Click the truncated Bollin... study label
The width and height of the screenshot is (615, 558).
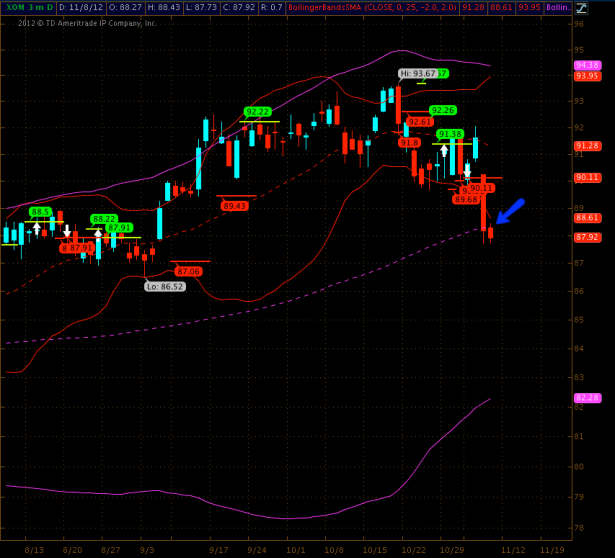(x=558, y=7)
